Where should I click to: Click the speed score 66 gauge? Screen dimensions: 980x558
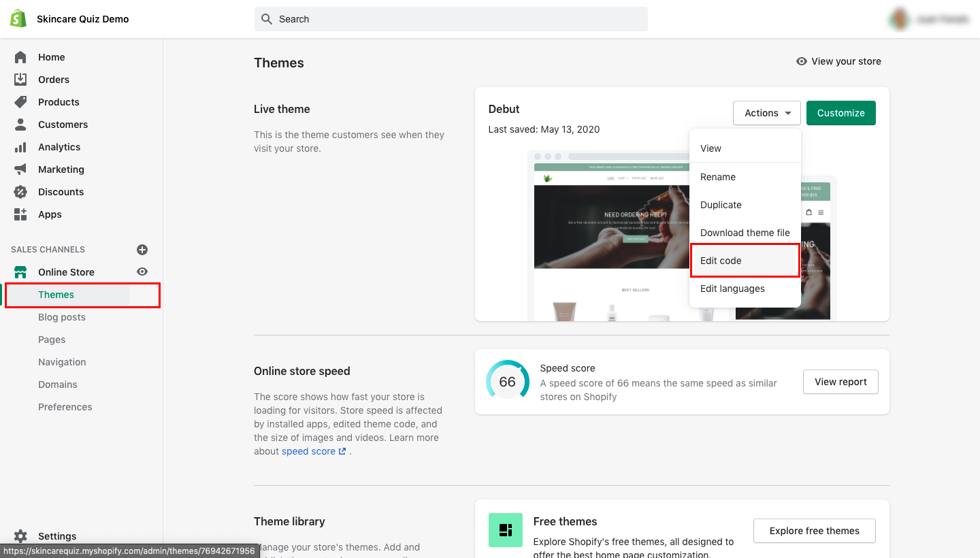click(x=508, y=382)
